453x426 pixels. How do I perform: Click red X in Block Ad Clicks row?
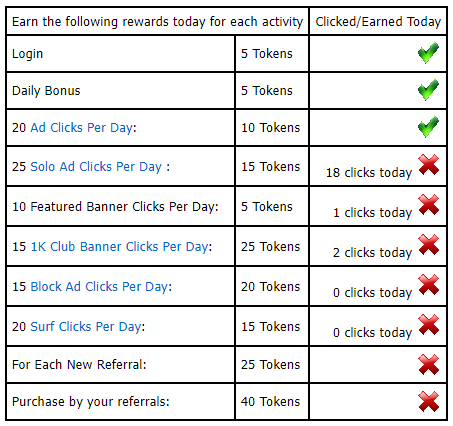point(429,284)
